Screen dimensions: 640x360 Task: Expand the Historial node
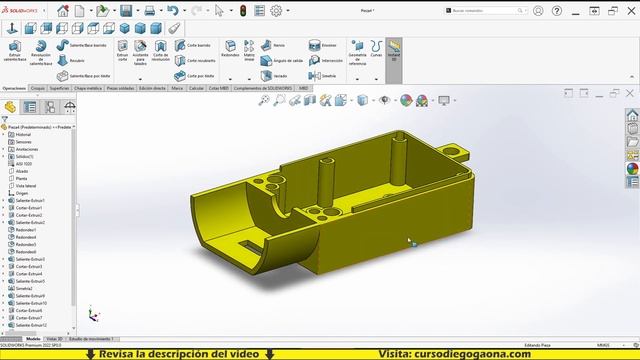click(3, 134)
